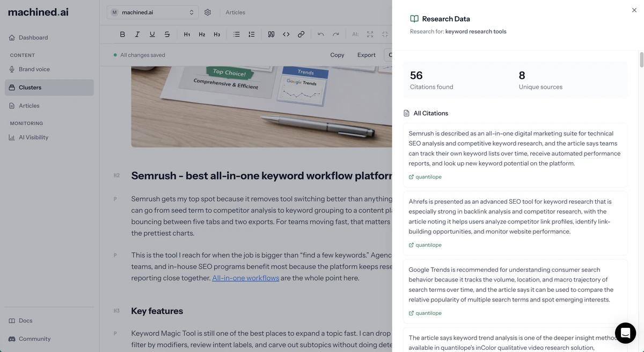The height and width of the screenshot is (352, 644).
Task: Redo the last edit
Action: [336, 34]
